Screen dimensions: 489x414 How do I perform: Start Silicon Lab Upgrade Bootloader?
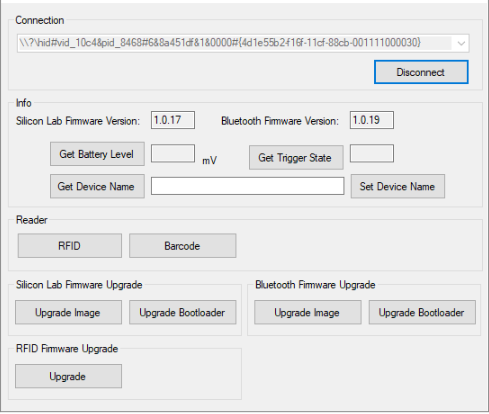pyautogui.click(x=183, y=312)
